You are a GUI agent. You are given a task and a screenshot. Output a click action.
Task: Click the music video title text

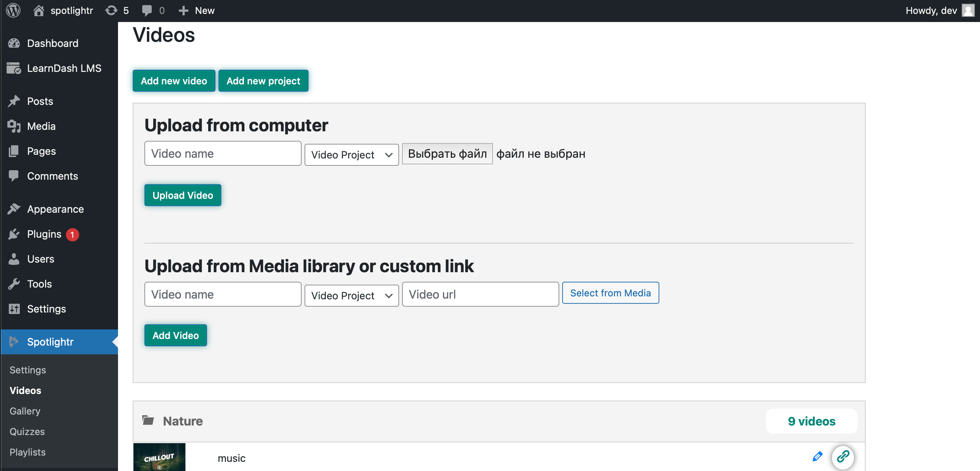(x=232, y=458)
